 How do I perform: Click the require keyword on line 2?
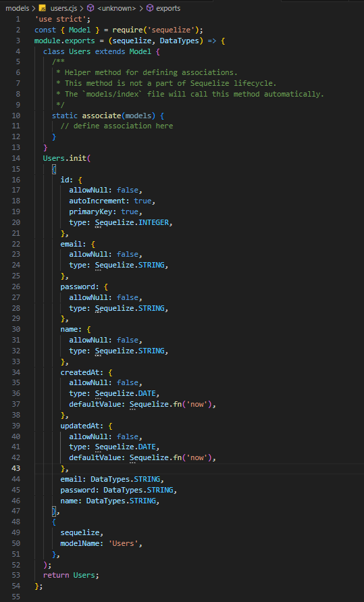pyautogui.click(x=128, y=30)
